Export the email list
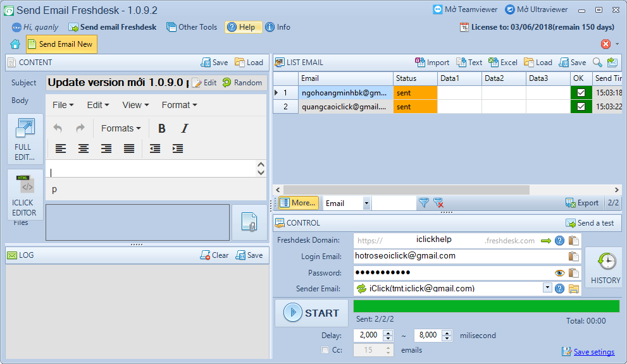The width and height of the screenshot is (627, 364). [x=582, y=203]
